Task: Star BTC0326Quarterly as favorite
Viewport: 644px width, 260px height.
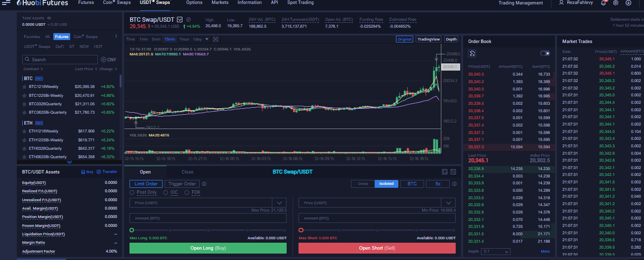Action: point(24,104)
